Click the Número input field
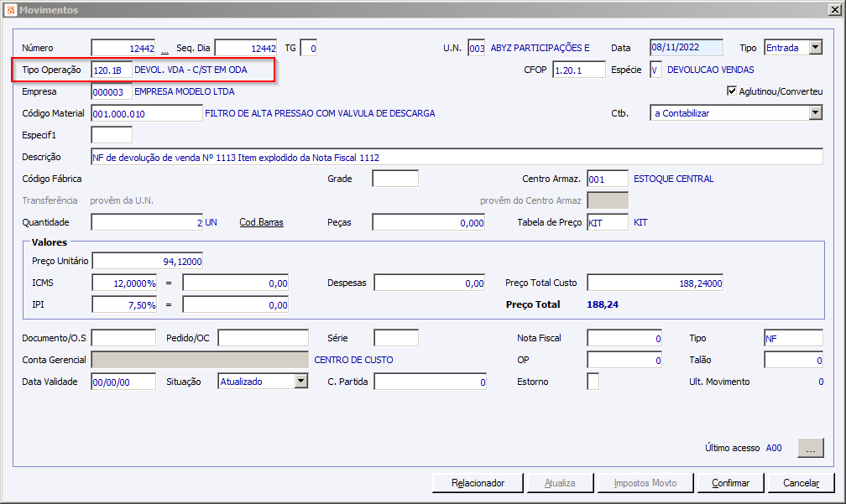846x504 pixels. (123, 48)
